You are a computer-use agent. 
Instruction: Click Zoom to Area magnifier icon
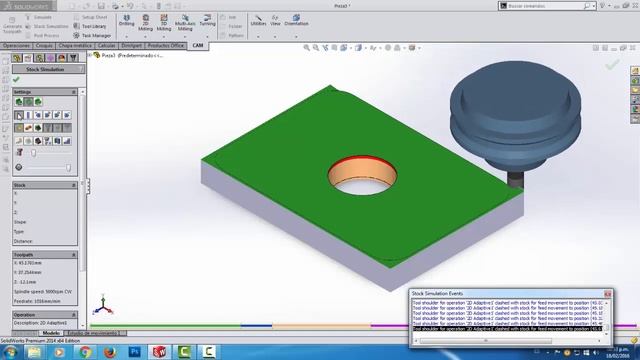[316, 48]
